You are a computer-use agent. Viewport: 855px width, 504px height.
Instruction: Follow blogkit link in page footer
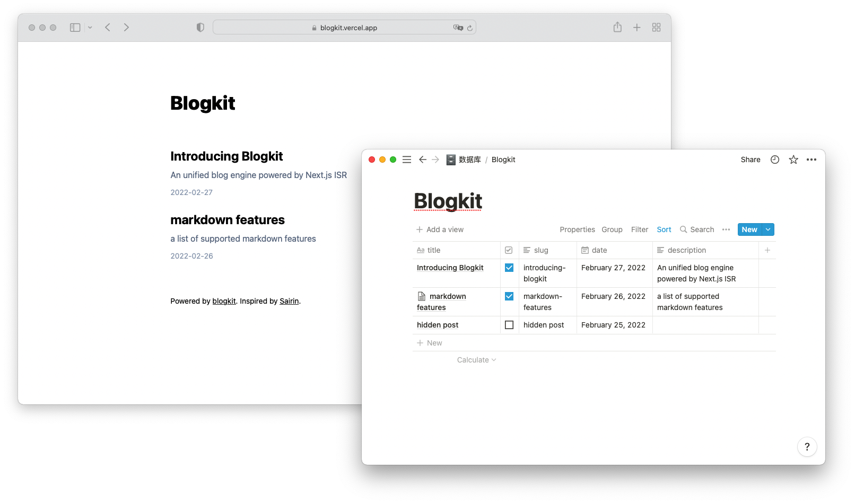pyautogui.click(x=224, y=301)
